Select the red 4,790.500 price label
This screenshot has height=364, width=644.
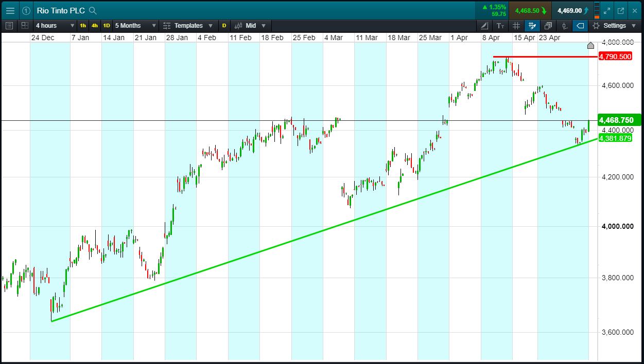point(615,57)
